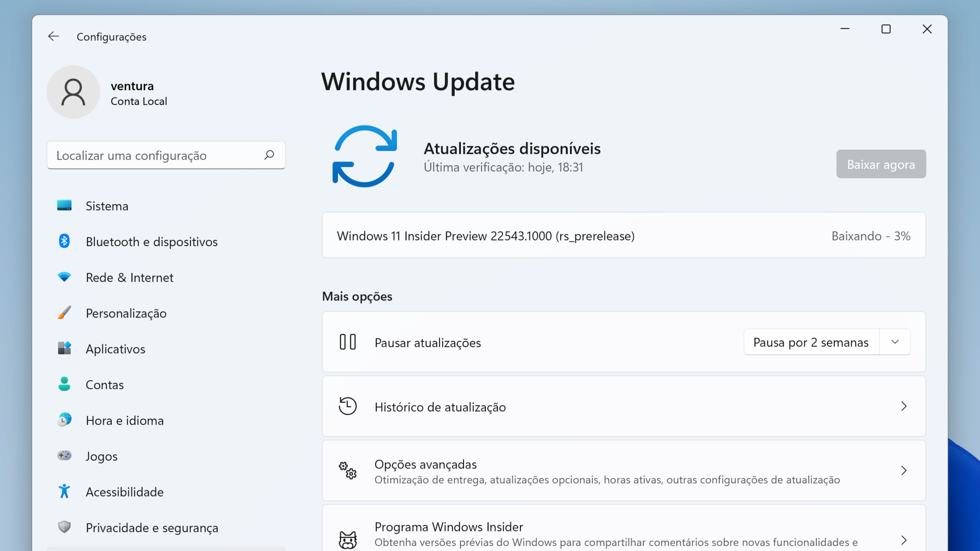
Task: Click the Mais opções heading
Action: (357, 296)
